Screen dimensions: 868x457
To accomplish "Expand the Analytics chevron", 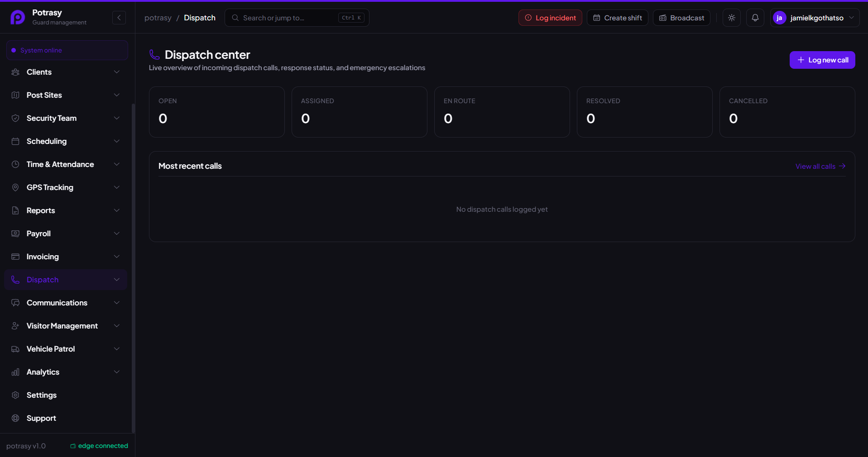I will 117,372.
